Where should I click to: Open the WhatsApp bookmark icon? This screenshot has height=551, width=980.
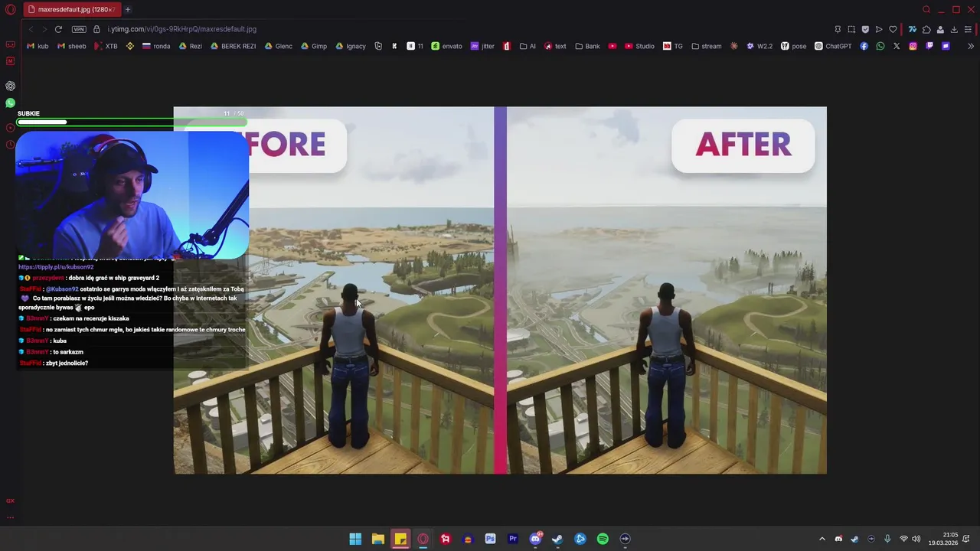(880, 46)
